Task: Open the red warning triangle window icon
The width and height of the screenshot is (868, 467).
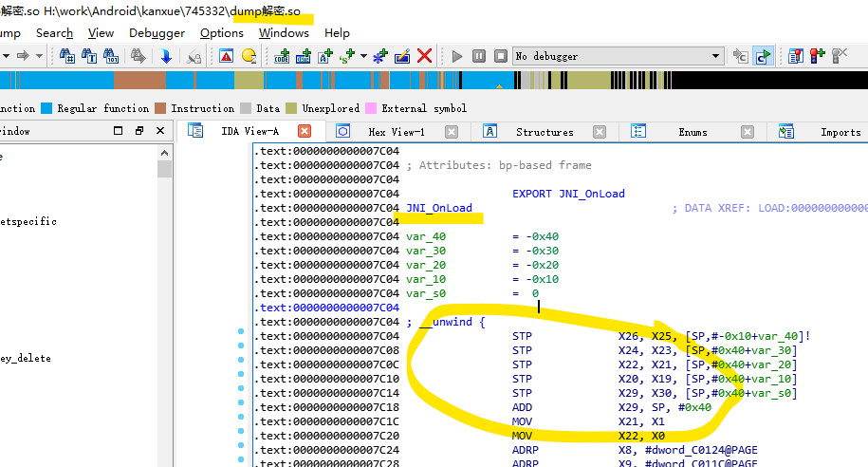Action: tap(226, 56)
